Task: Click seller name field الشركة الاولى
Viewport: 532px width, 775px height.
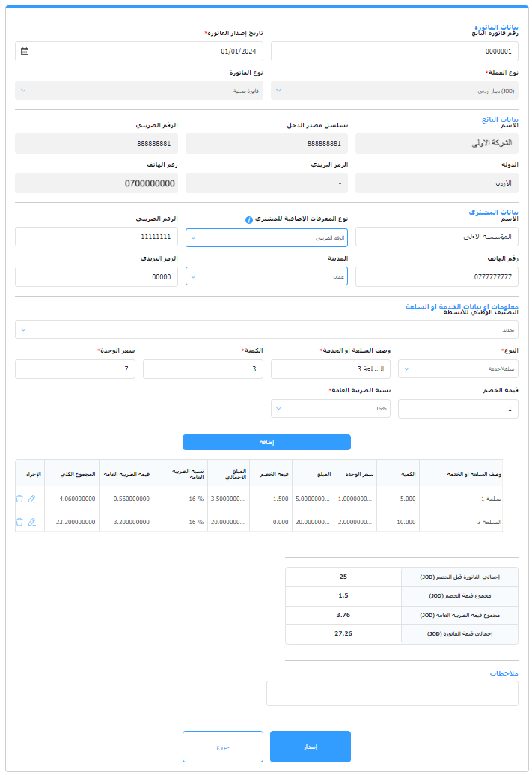Action: [x=437, y=143]
